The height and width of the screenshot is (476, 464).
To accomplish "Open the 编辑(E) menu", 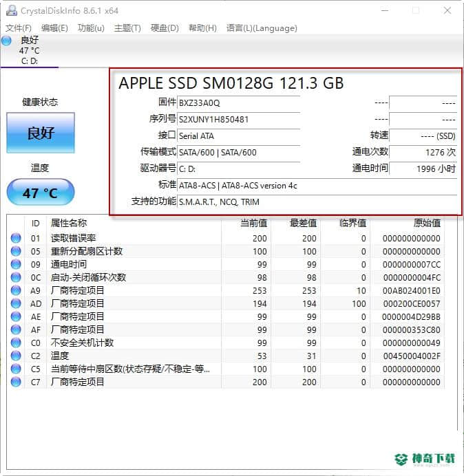I will (54, 28).
